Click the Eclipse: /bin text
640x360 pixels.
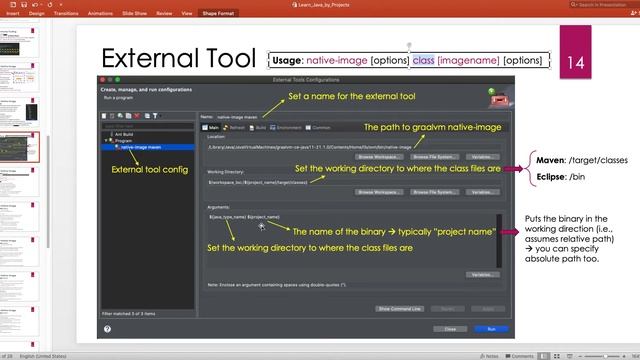[x=560, y=177]
